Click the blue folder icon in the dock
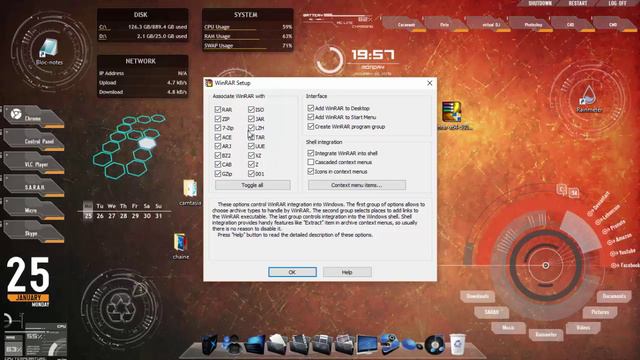Image resolution: width=640 pixels, height=360 pixels. (x=255, y=344)
